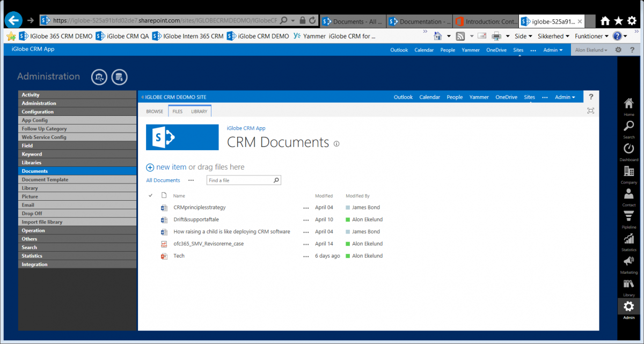This screenshot has height=344, width=644.
Task: Open Admin dropdown in top iGlobe CRM App bar
Action: pyautogui.click(x=553, y=50)
